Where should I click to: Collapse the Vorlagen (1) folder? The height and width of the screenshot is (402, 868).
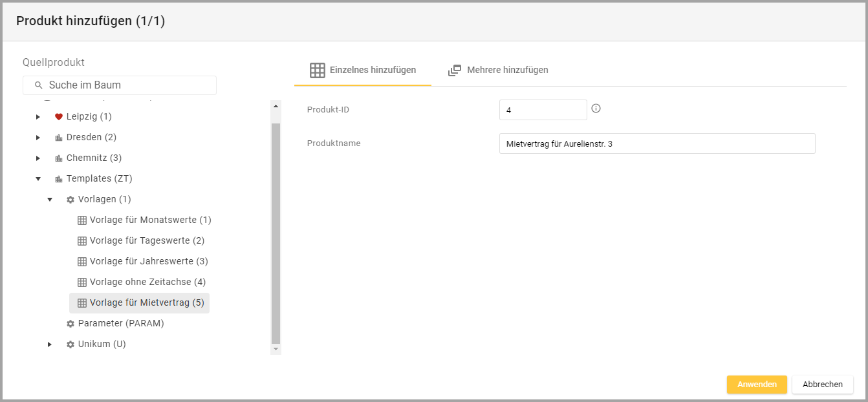(x=50, y=200)
